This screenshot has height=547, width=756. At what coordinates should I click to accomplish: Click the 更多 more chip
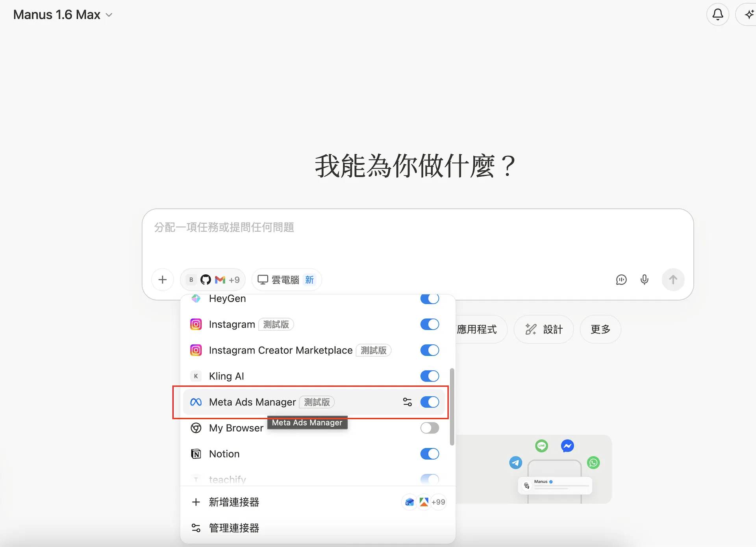[x=600, y=329]
